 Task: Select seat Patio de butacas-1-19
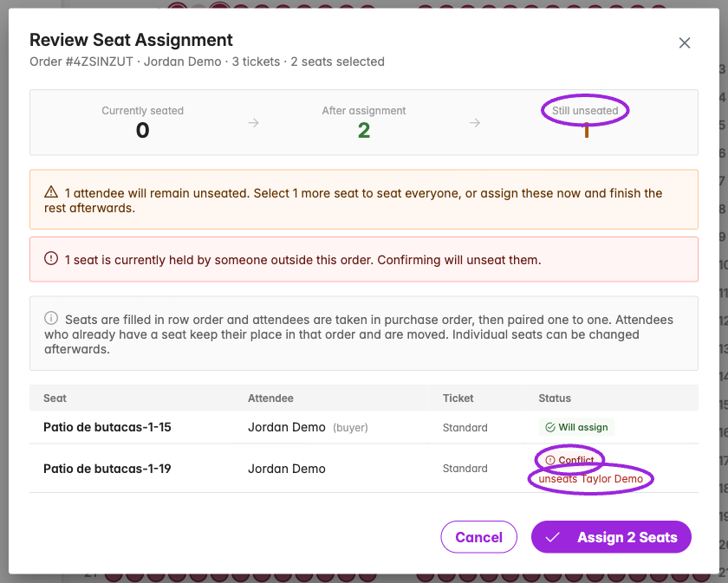click(x=107, y=469)
